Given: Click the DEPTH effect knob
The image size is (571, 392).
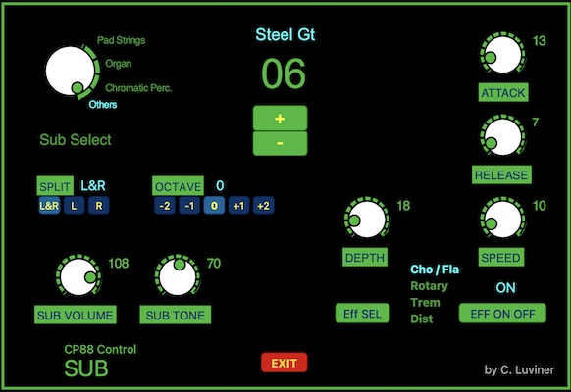Looking at the screenshot, I should (x=367, y=219).
